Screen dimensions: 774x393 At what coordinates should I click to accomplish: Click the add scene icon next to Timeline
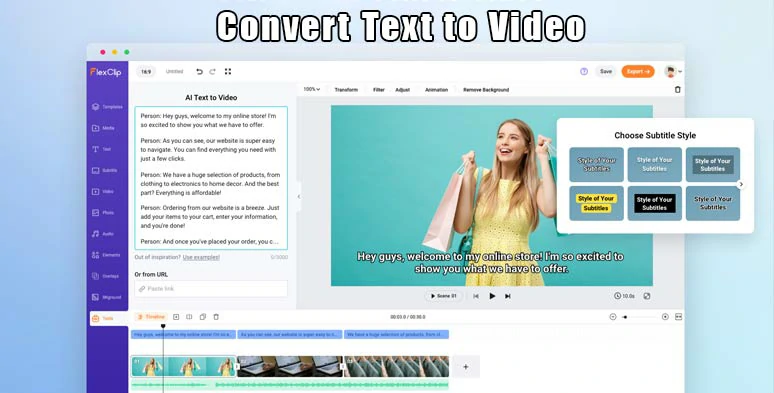point(176,317)
